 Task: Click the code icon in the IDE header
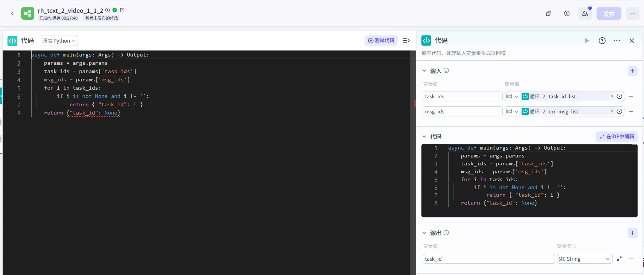(12, 41)
